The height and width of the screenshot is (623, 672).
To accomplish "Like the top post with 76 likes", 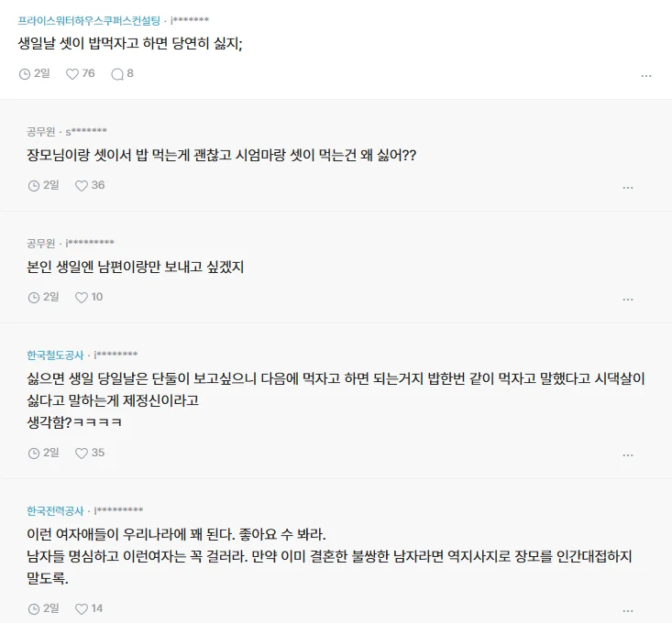I will 72,73.
